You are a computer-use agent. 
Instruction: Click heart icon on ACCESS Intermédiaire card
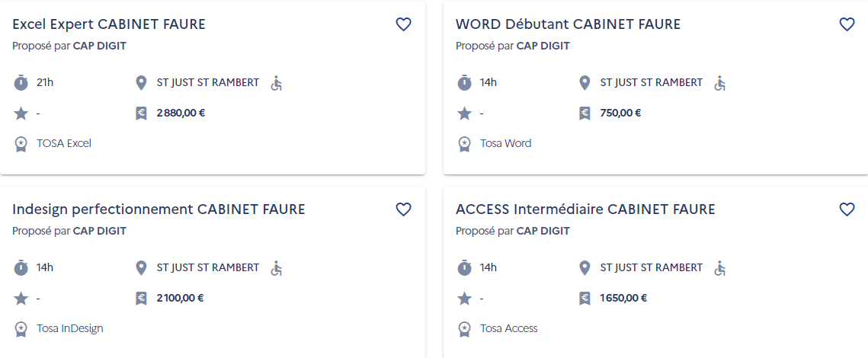847,209
